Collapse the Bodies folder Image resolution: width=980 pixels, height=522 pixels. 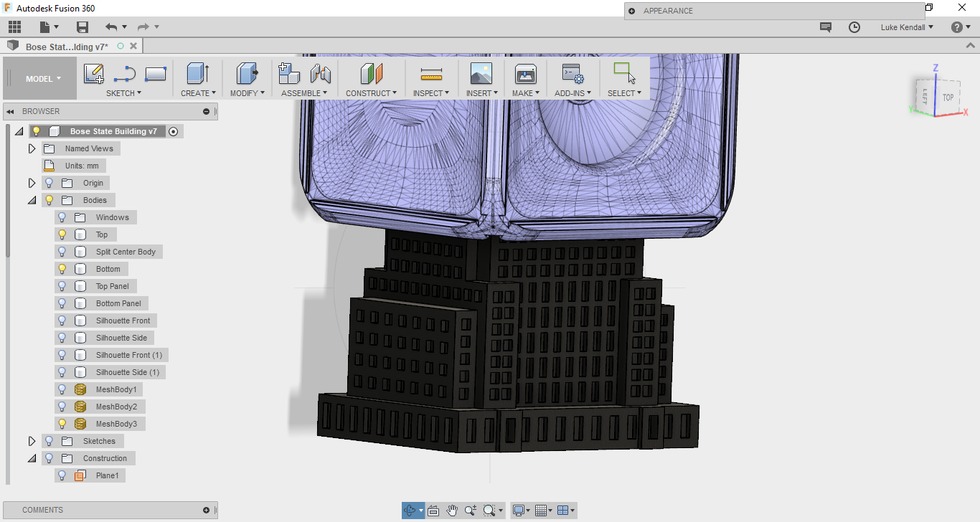pos(32,201)
